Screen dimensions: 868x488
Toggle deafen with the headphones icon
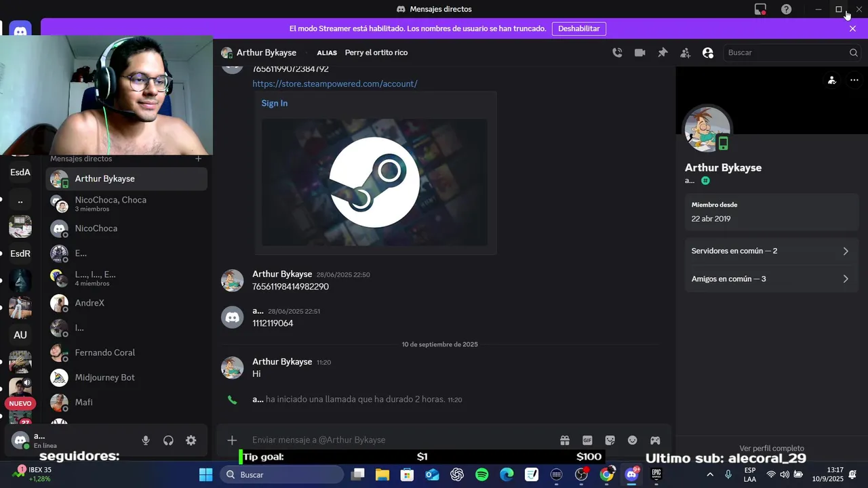(168, 441)
